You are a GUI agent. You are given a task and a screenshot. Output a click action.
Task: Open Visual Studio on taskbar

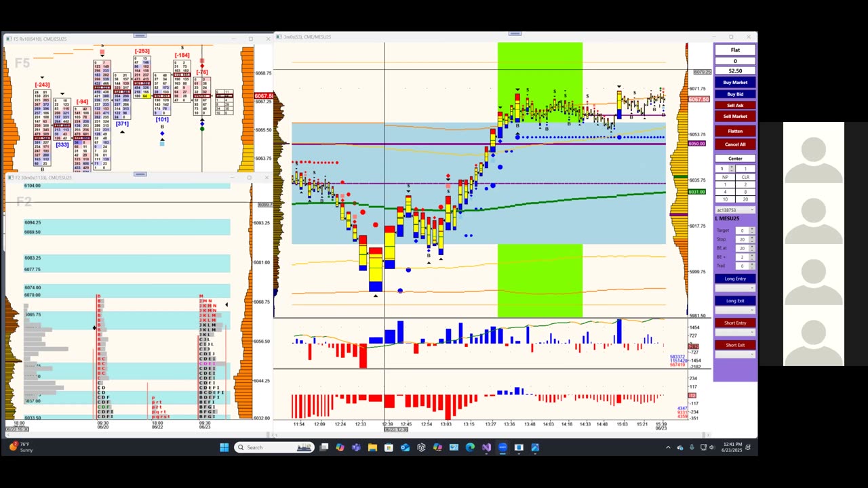486,447
